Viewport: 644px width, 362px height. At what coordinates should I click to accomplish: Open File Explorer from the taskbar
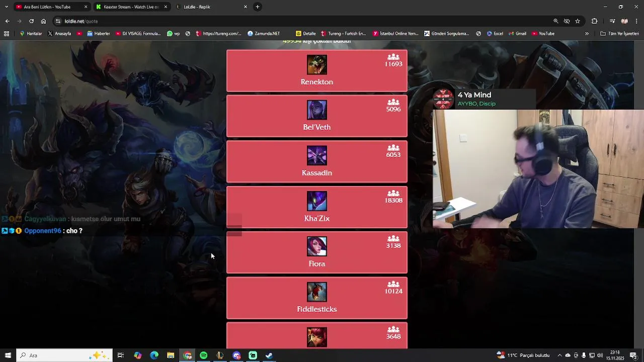[171, 355]
